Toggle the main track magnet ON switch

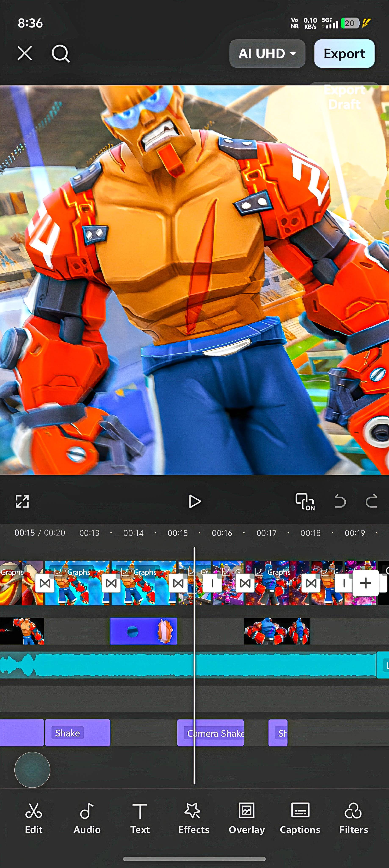(x=305, y=502)
